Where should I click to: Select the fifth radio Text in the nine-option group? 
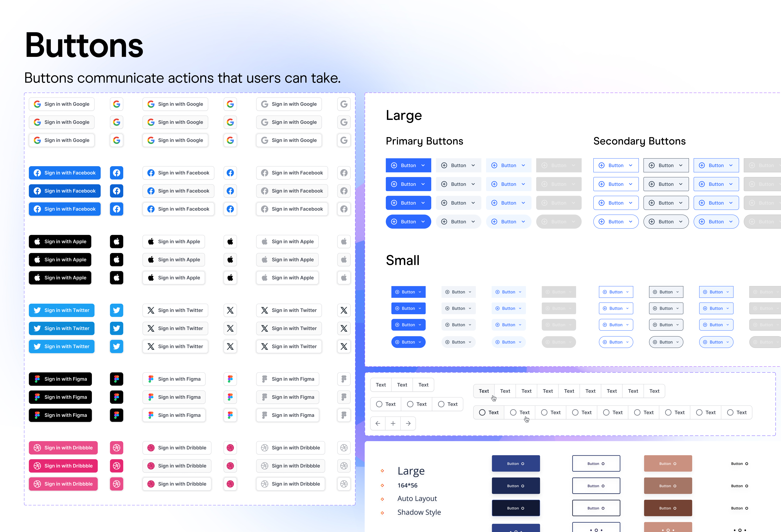(613, 413)
